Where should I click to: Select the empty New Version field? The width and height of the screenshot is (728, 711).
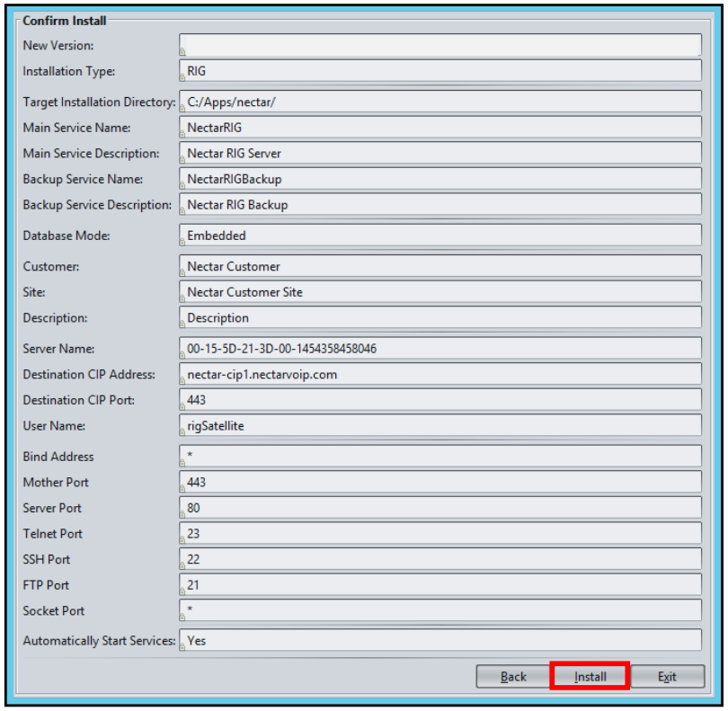pyautogui.click(x=440, y=45)
